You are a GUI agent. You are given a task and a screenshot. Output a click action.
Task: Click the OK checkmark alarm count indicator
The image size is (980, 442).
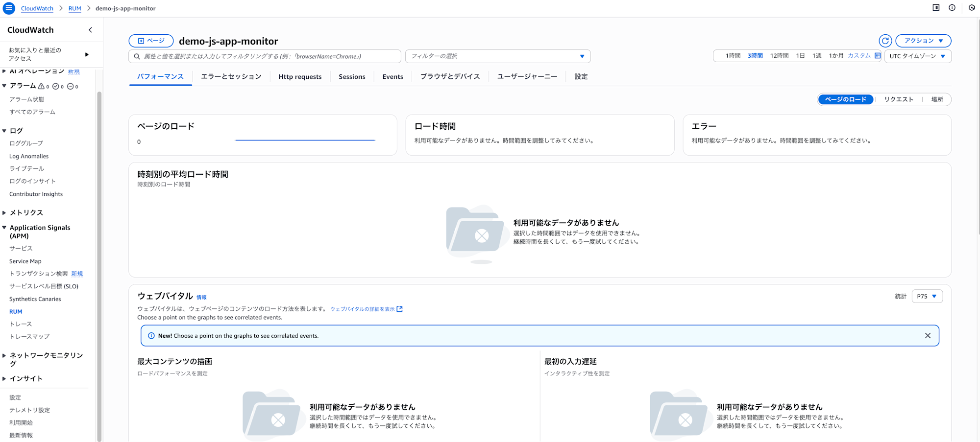pyautogui.click(x=58, y=86)
